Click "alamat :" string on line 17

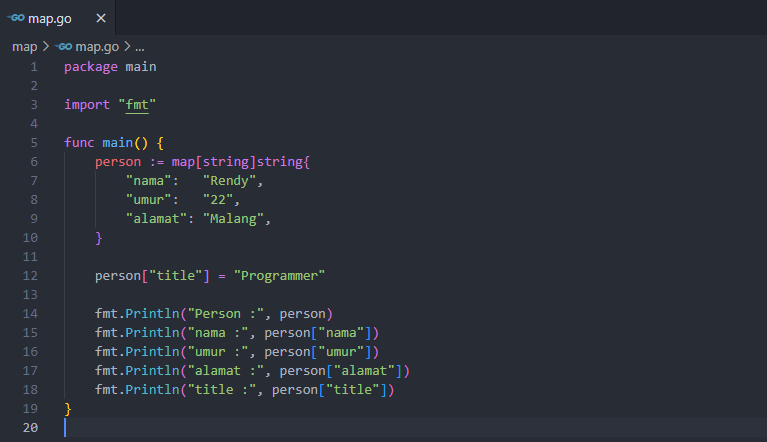(x=226, y=371)
